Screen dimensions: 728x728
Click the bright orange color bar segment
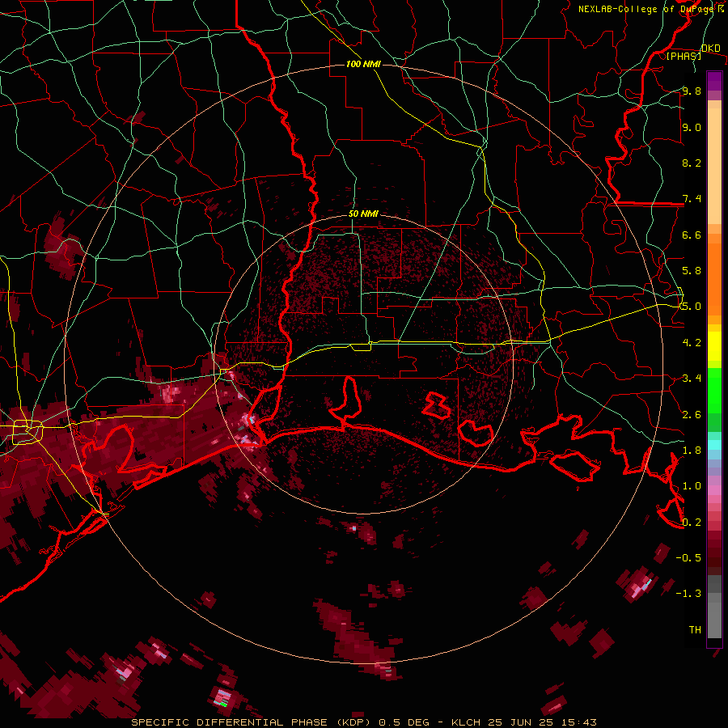point(714,278)
